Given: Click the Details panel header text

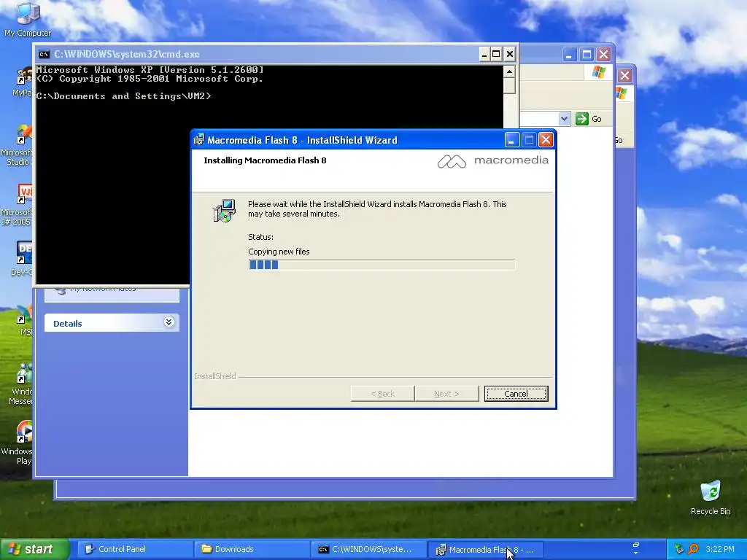Looking at the screenshot, I should point(68,324).
